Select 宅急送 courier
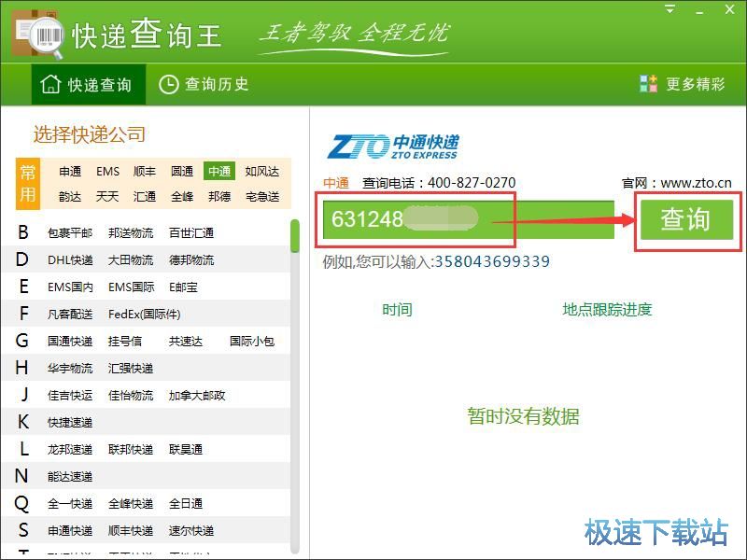The width and height of the screenshot is (747, 560). [x=262, y=197]
